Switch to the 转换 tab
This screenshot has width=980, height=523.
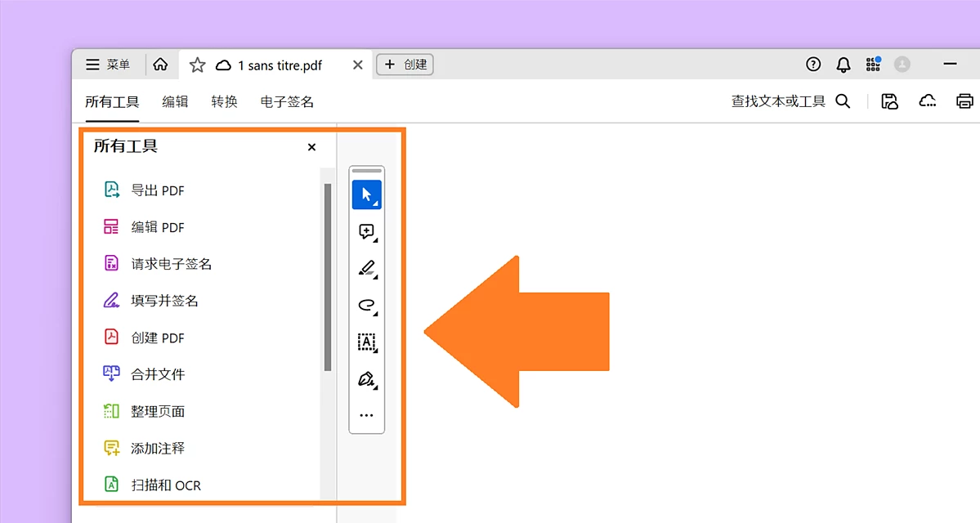(223, 101)
